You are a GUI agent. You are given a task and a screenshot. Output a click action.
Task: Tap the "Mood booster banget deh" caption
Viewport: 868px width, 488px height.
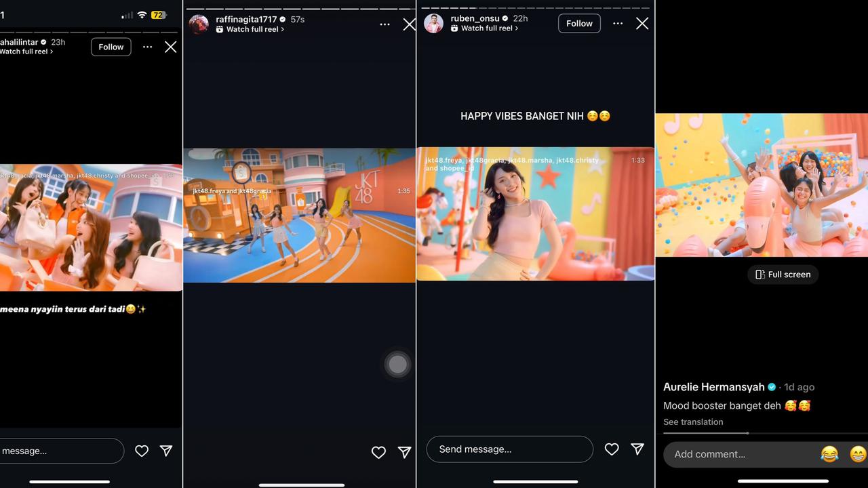(737, 405)
